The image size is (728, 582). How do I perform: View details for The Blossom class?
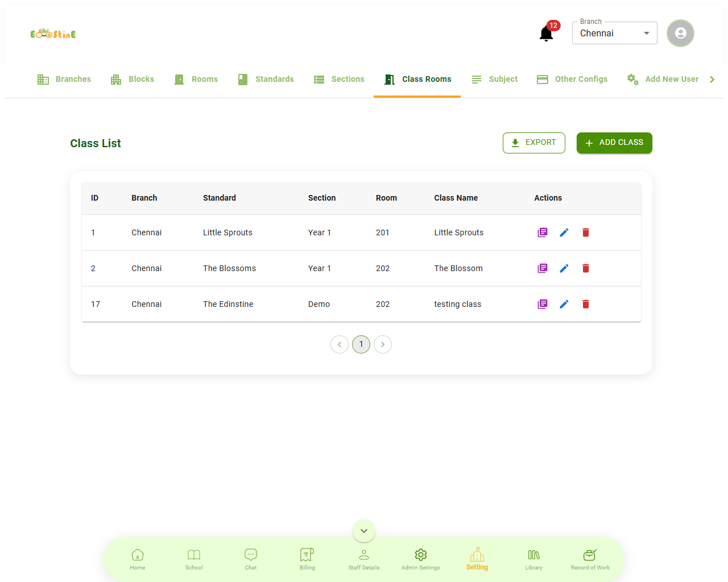coord(543,268)
